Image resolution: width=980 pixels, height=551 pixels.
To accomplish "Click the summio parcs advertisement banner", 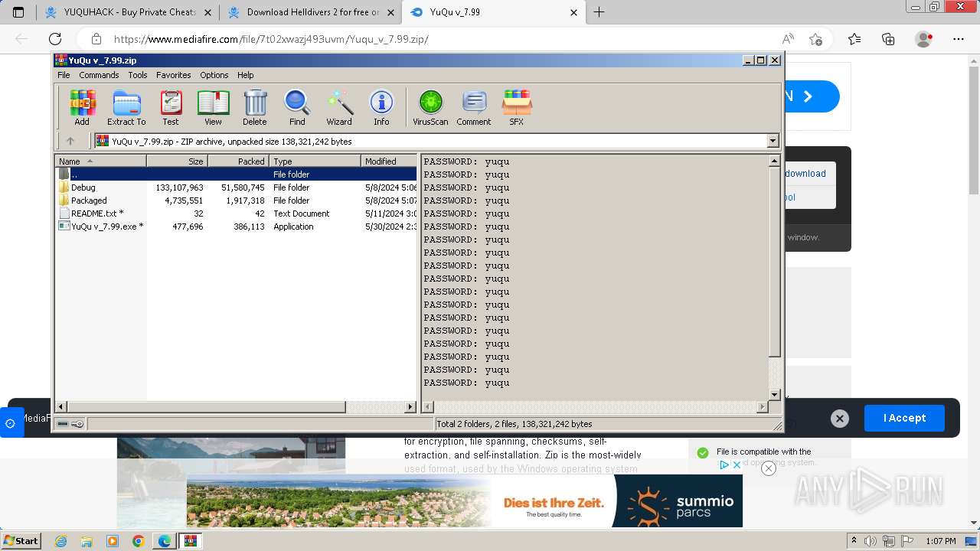I will (x=465, y=500).
